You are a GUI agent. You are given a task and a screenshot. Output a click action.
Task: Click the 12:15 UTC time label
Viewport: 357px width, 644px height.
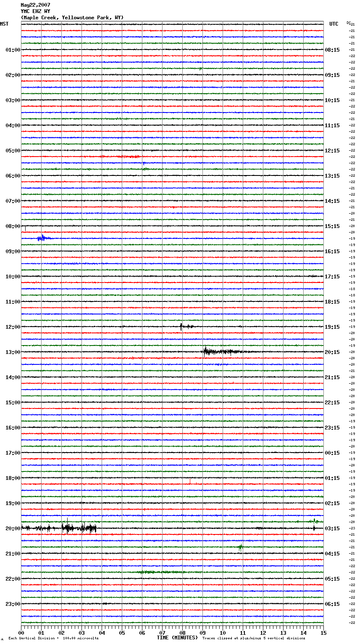[332, 151]
